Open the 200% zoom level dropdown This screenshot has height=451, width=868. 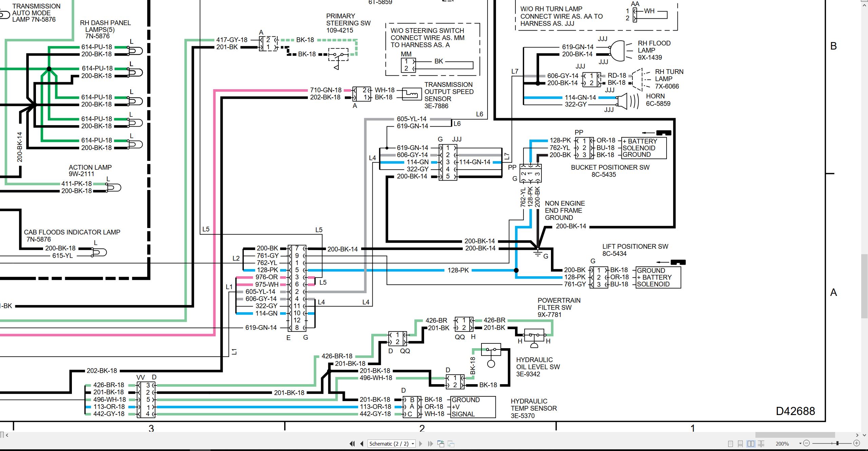800,444
